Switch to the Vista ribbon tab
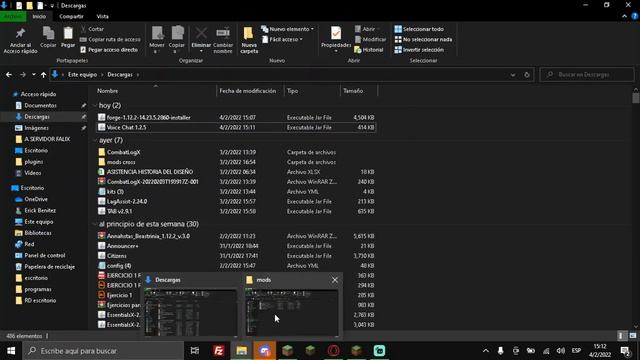This screenshot has width=640, height=360. (x=102, y=16)
